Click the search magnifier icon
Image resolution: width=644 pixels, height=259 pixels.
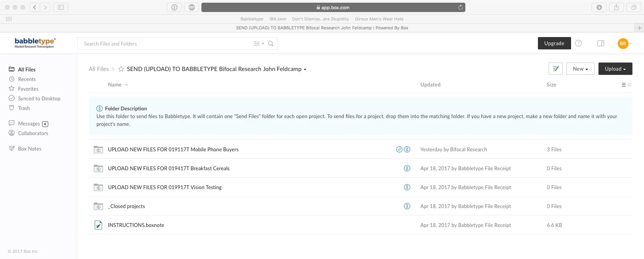click(271, 44)
